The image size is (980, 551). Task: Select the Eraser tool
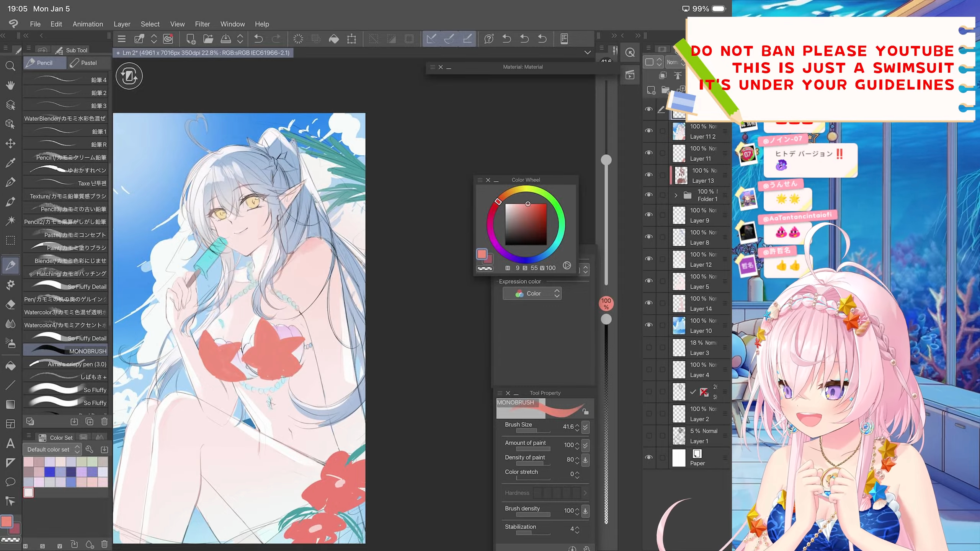click(10, 305)
